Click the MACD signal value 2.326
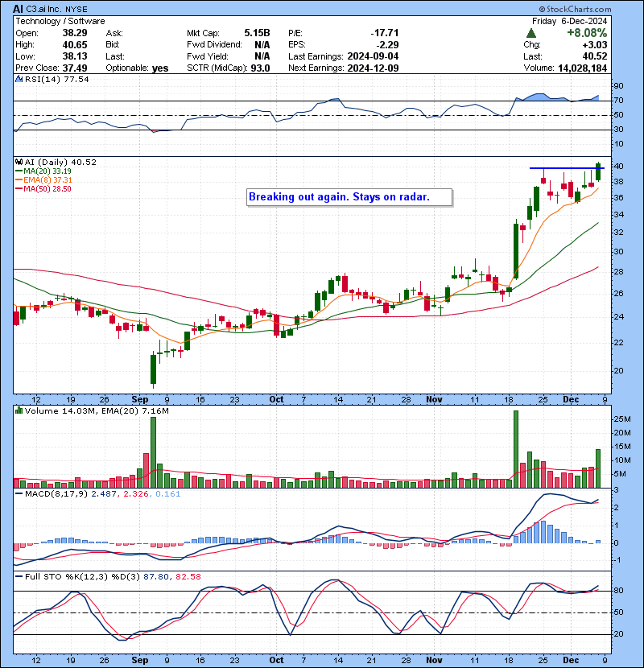Image resolution: width=644 pixels, height=668 pixels. pyautogui.click(x=136, y=494)
